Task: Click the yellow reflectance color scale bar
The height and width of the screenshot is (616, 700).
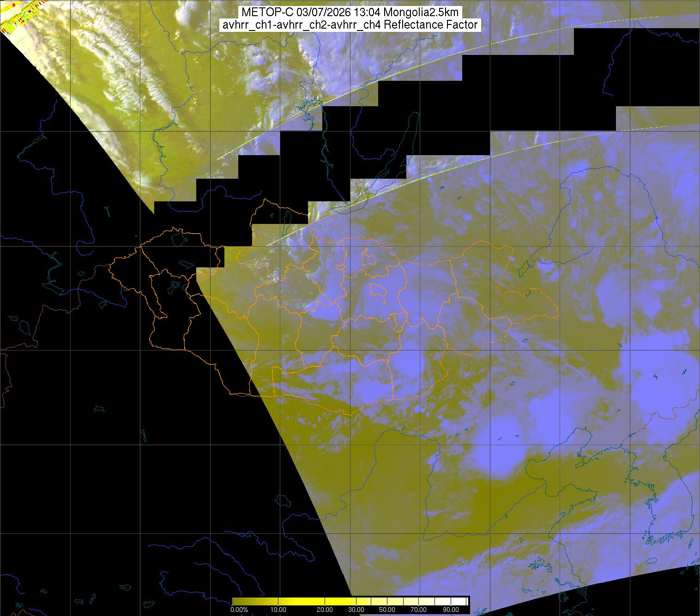Action: pos(350,601)
